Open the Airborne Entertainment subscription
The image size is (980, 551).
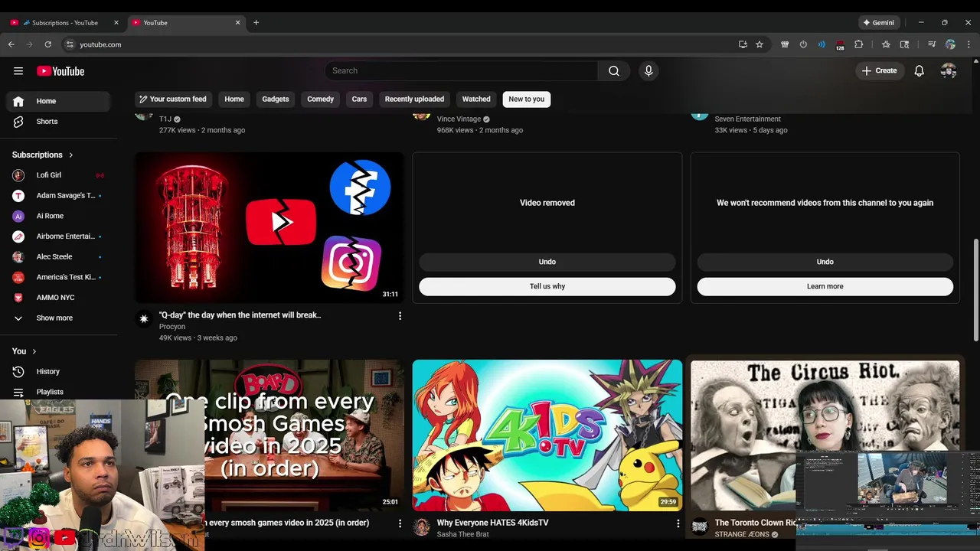click(57, 236)
